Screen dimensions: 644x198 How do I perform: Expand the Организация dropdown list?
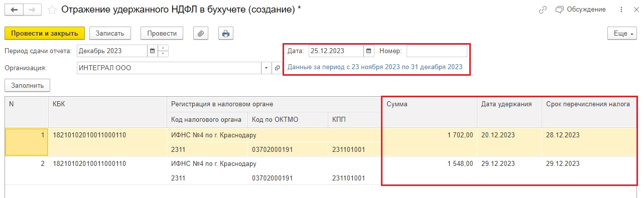click(x=267, y=68)
